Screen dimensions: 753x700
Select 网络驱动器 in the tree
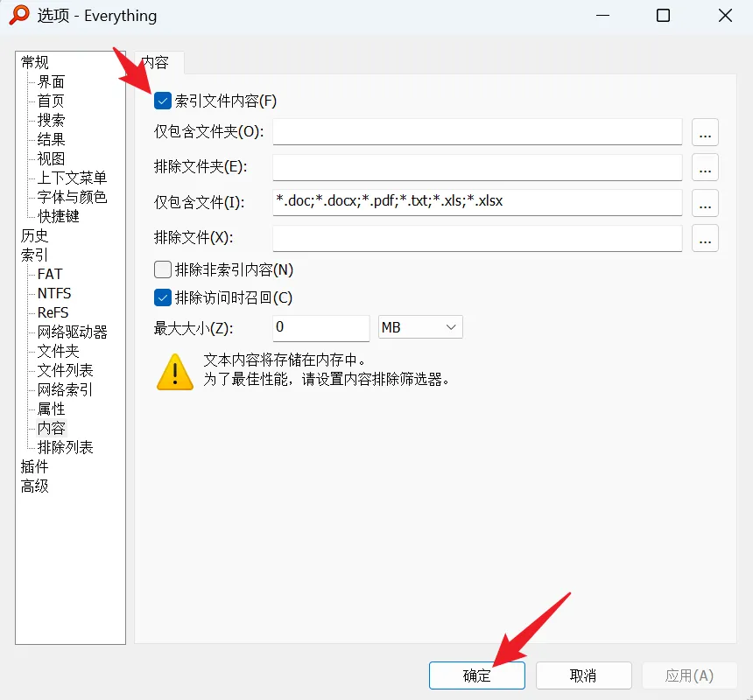(x=72, y=332)
